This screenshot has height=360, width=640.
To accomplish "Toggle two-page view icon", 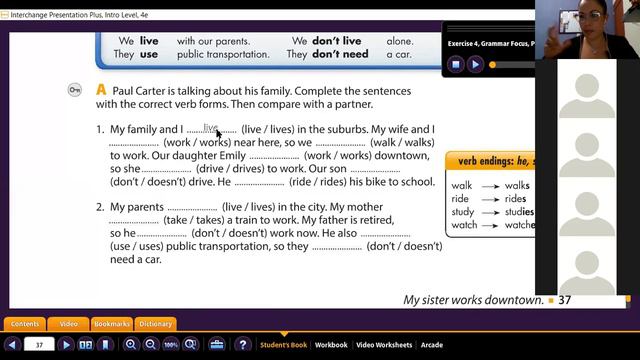I will (x=86, y=345).
